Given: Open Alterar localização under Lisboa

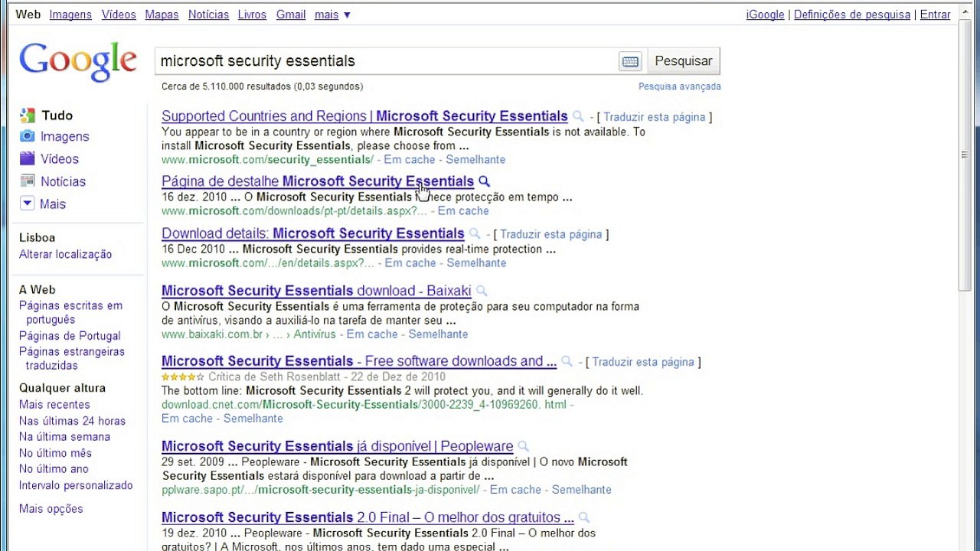Looking at the screenshot, I should 65,254.
